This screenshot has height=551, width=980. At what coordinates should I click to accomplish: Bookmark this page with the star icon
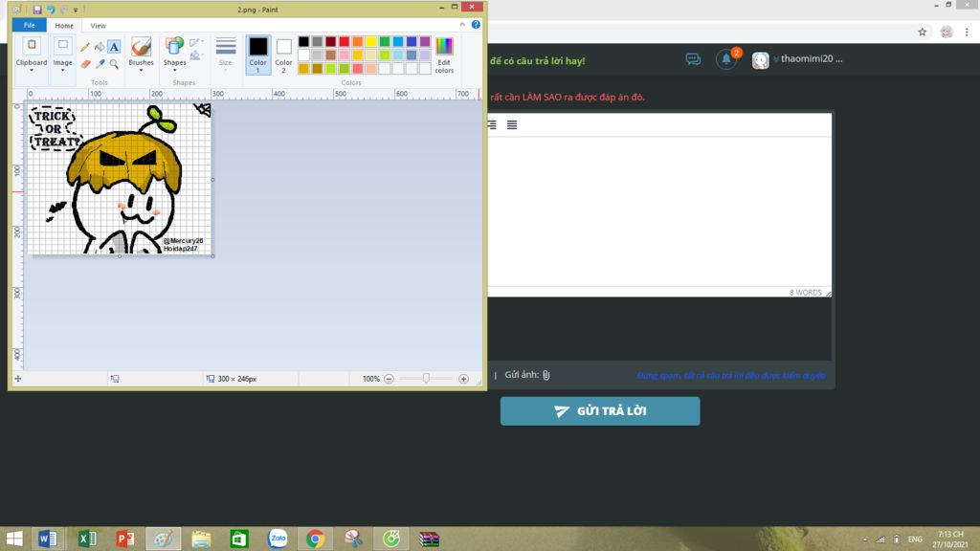(922, 33)
